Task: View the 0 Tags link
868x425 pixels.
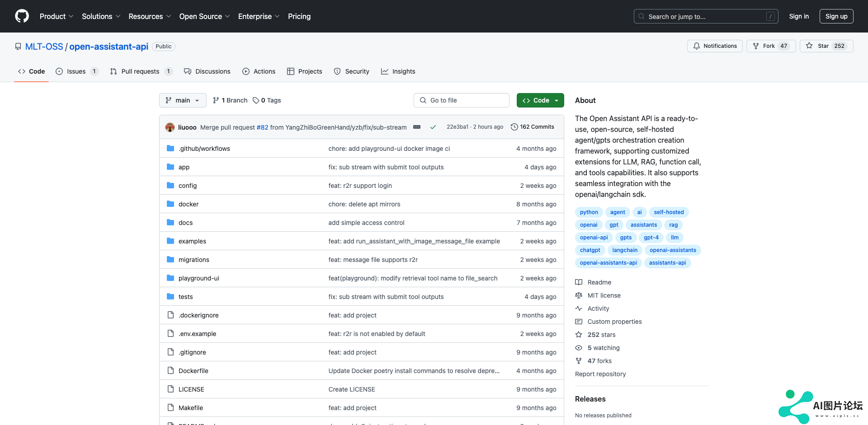Action: pos(267,100)
